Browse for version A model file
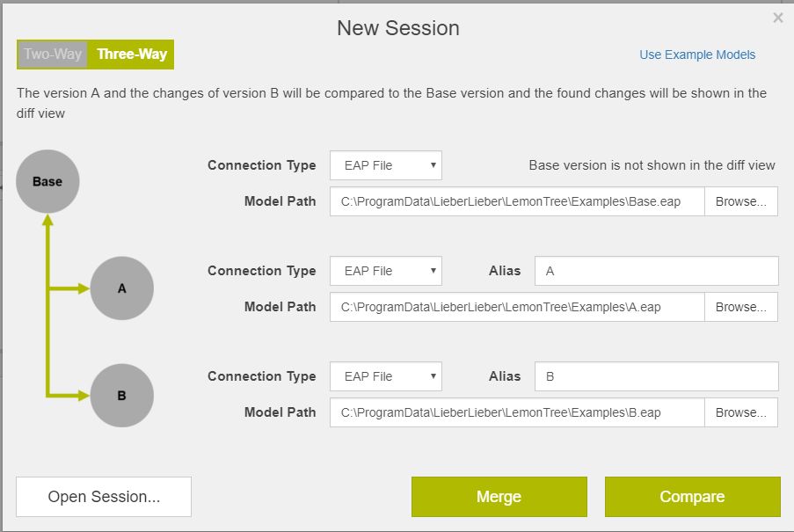Image resolution: width=794 pixels, height=532 pixels. 741,307
